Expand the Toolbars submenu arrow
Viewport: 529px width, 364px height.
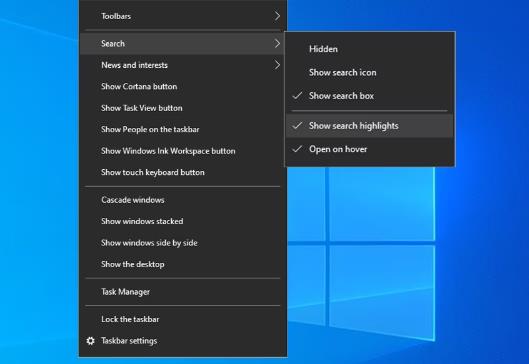pyautogui.click(x=277, y=16)
